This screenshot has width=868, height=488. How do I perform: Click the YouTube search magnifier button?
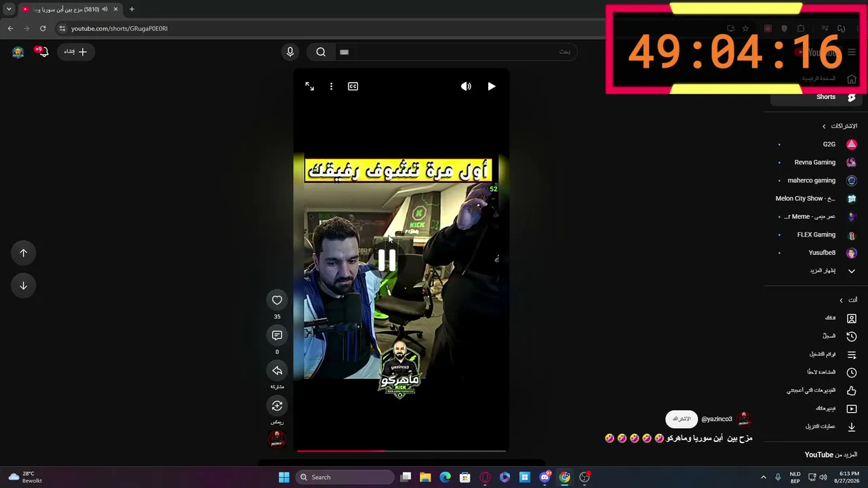click(321, 52)
